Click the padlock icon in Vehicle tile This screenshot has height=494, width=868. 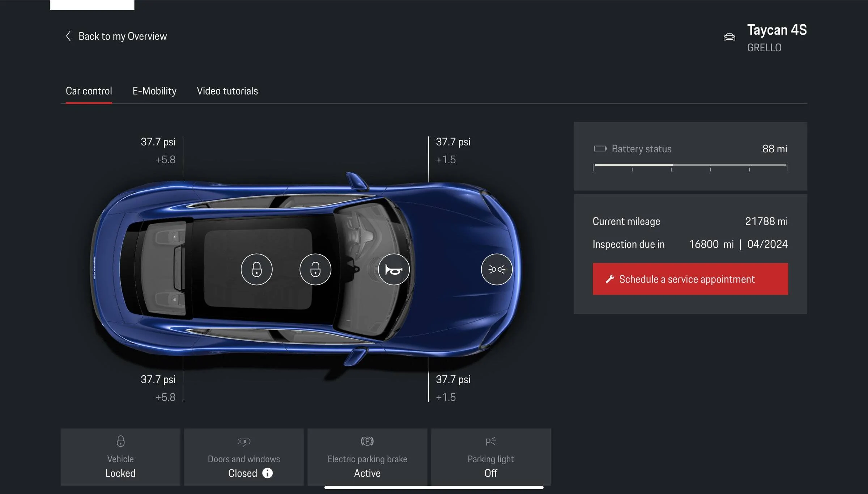tap(120, 441)
